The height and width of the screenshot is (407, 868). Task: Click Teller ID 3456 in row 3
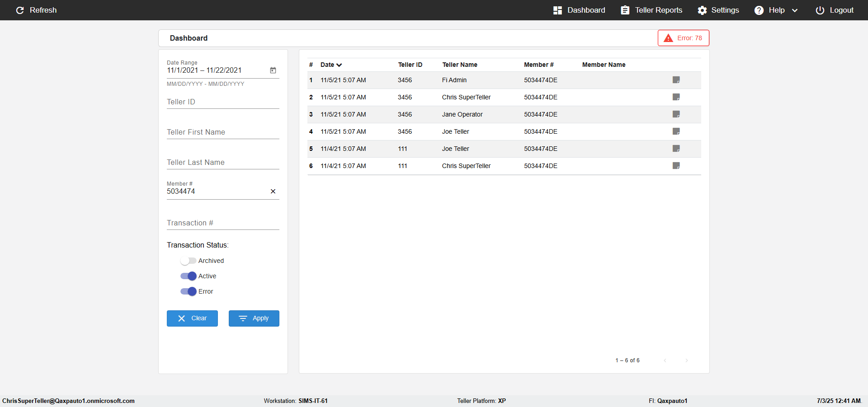405,114
